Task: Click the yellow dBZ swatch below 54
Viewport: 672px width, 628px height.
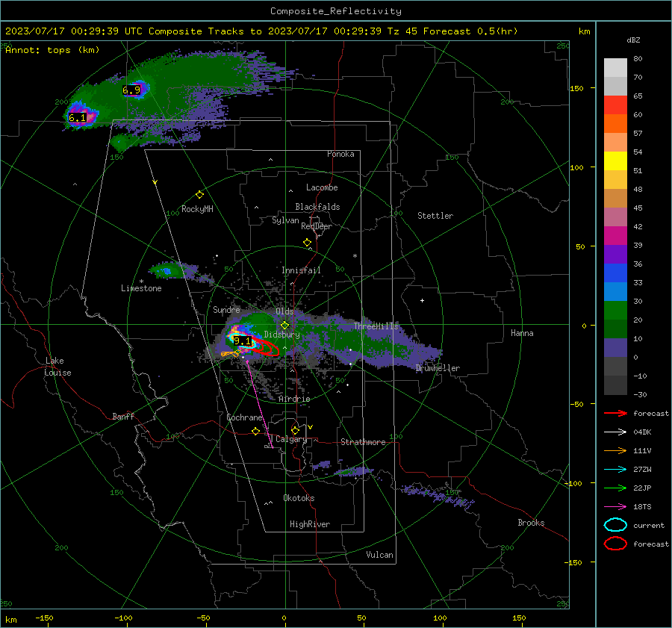Action: (615, 161)
